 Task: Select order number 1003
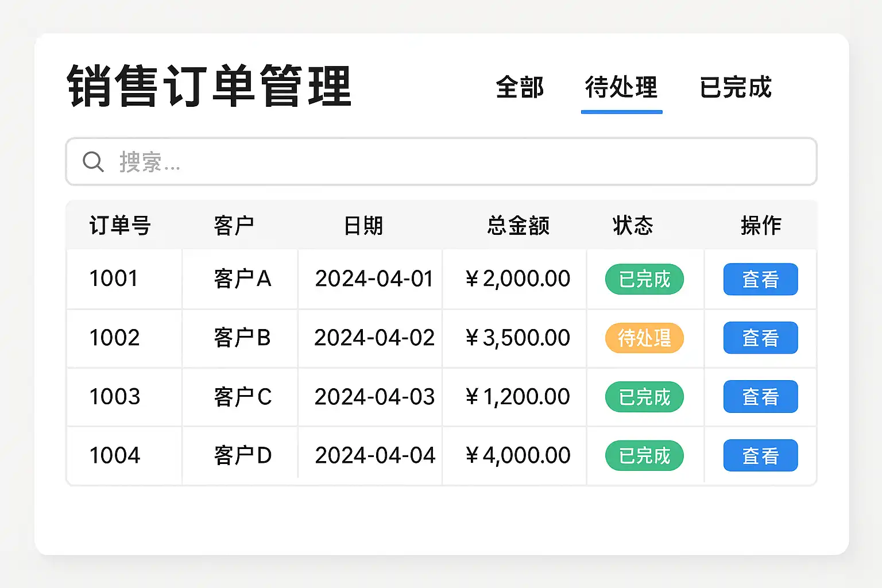coord(114,397)
